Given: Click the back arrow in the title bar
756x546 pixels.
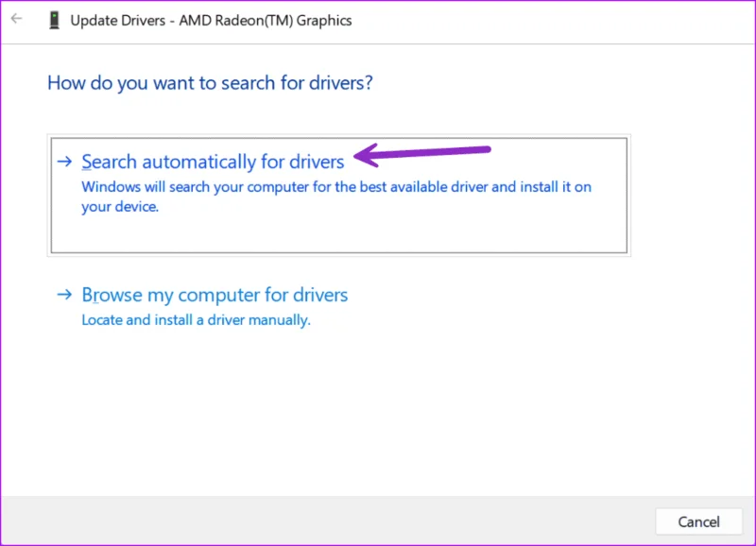Looking at the screenshot, I should point(16,19).
